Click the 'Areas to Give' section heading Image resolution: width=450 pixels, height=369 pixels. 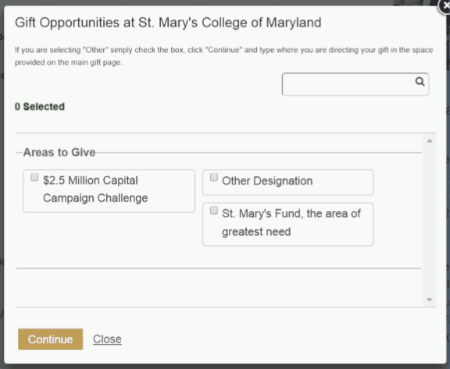pyautogui.click(x=59, y=152)
